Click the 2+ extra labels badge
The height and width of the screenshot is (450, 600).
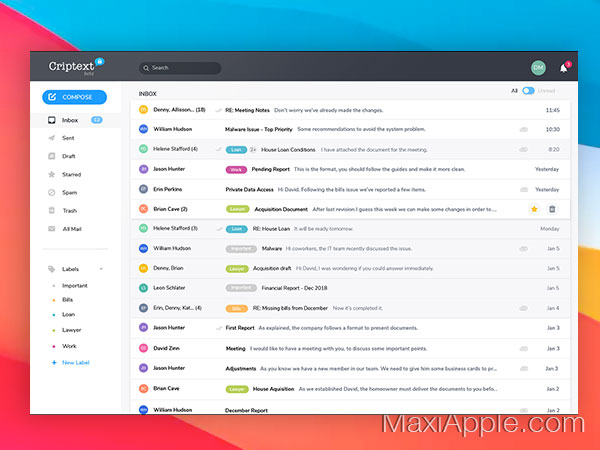click(x=253, y=150)
